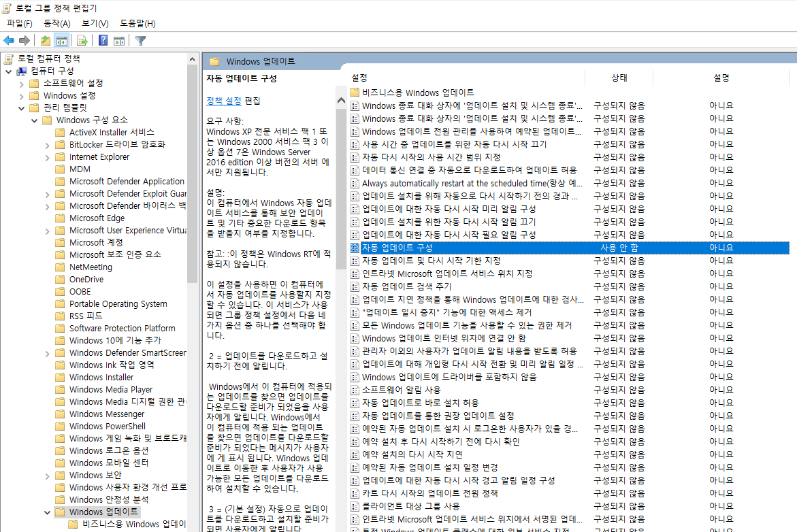The width and height of the screenshot is (797, 532).
Task: Click the Forward arrow toolbar icon
Action: tap(25, 41)
